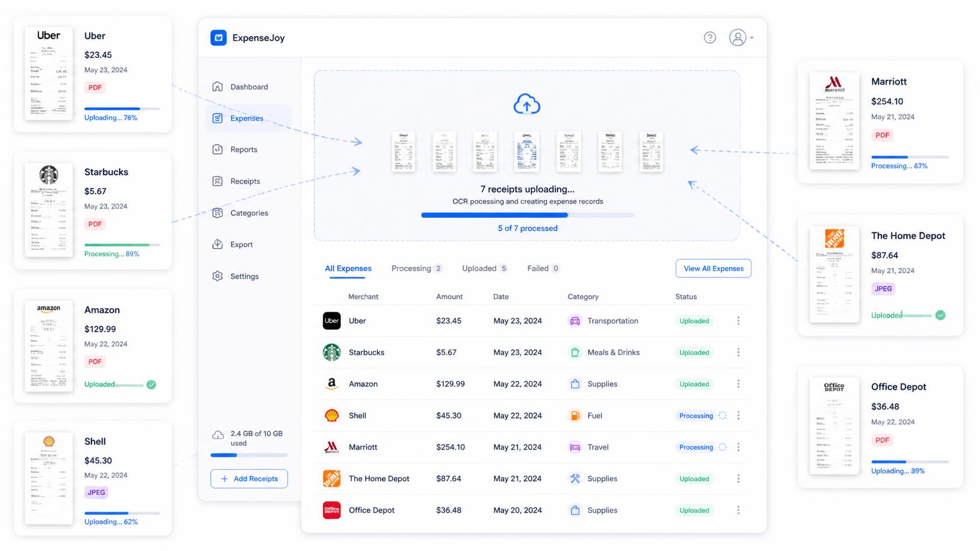Click the Processing status badge for Shell
Image resolution: width=980 pixels, height=551 pixels.
coord(696,416)
